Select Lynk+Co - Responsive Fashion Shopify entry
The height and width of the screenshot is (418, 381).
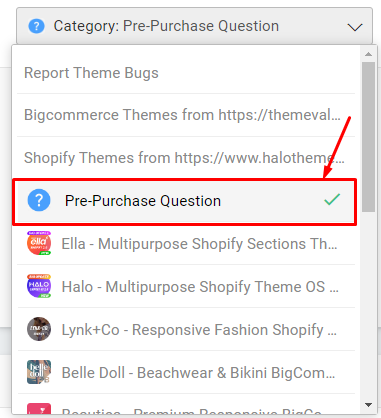(x=186, y=330)
